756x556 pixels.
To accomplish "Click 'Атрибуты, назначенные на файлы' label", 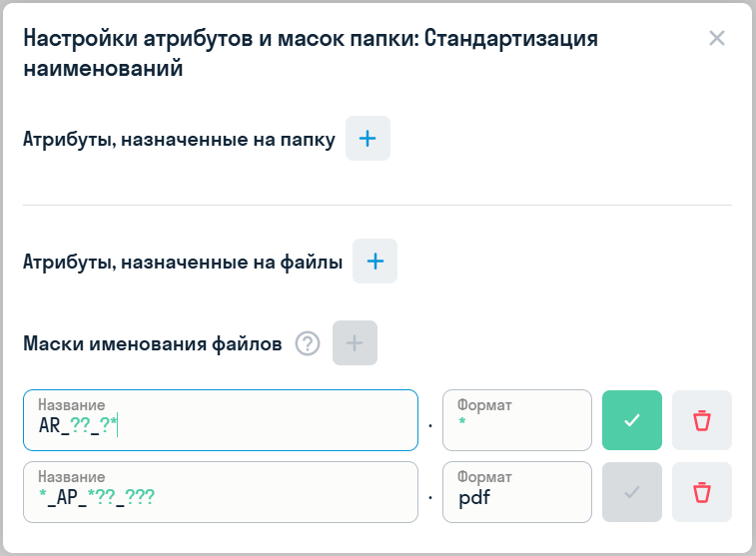I will (x=183, y=263).
